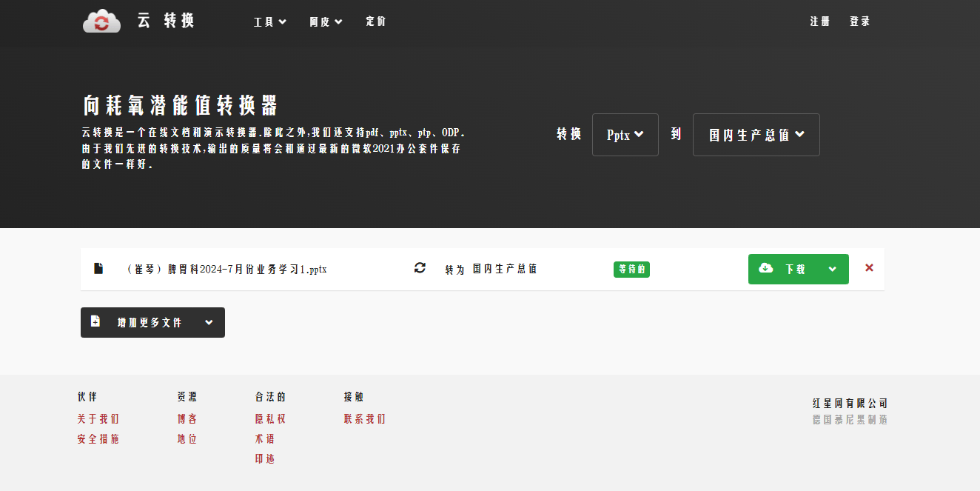Open the 工具 menu in navigation
The image size is (980, 491).
click(269, 21)
